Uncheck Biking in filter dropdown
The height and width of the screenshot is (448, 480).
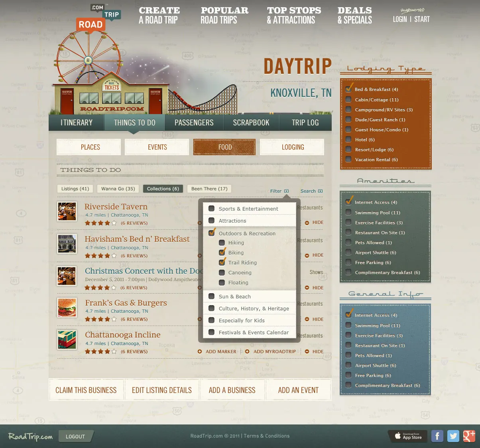pyautogui.click(x=222, y=252)
